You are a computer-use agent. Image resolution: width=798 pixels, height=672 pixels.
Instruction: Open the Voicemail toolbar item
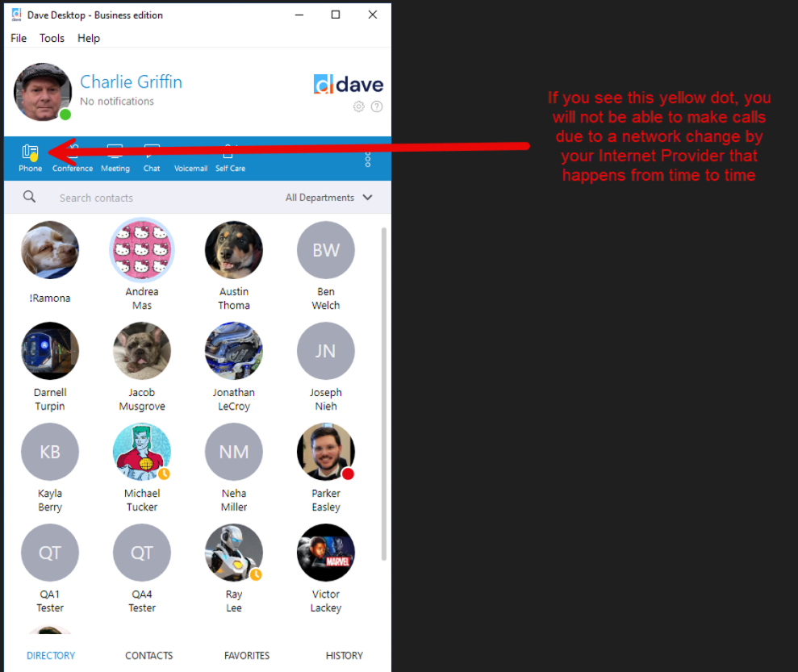[190, 158]
